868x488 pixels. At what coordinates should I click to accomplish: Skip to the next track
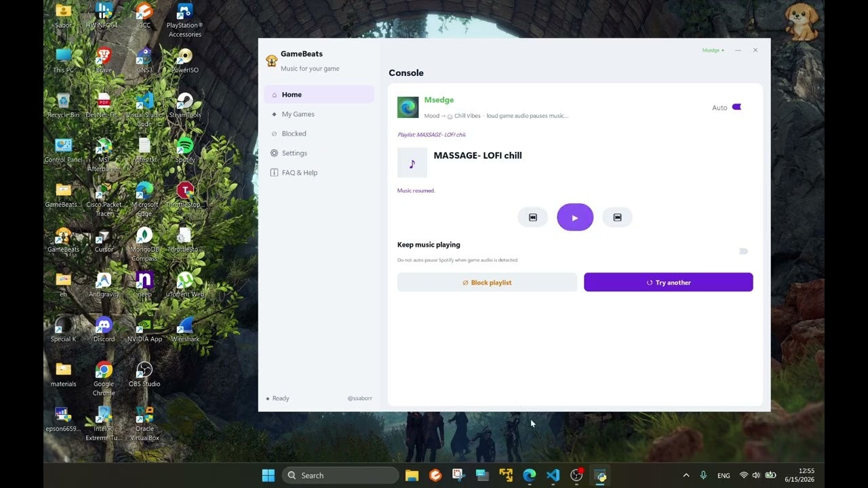click(x=617, y=218)
